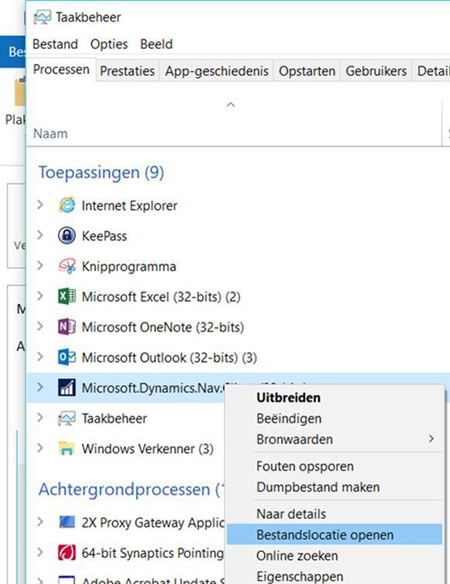Sort by the Naam column header
The height and width of the screenshot is (584, 450).
[51, 133]
